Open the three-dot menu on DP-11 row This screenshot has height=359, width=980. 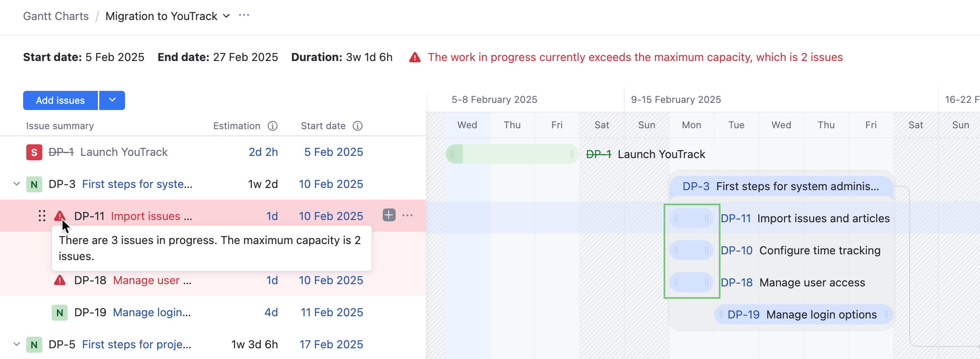coord(407,215)
